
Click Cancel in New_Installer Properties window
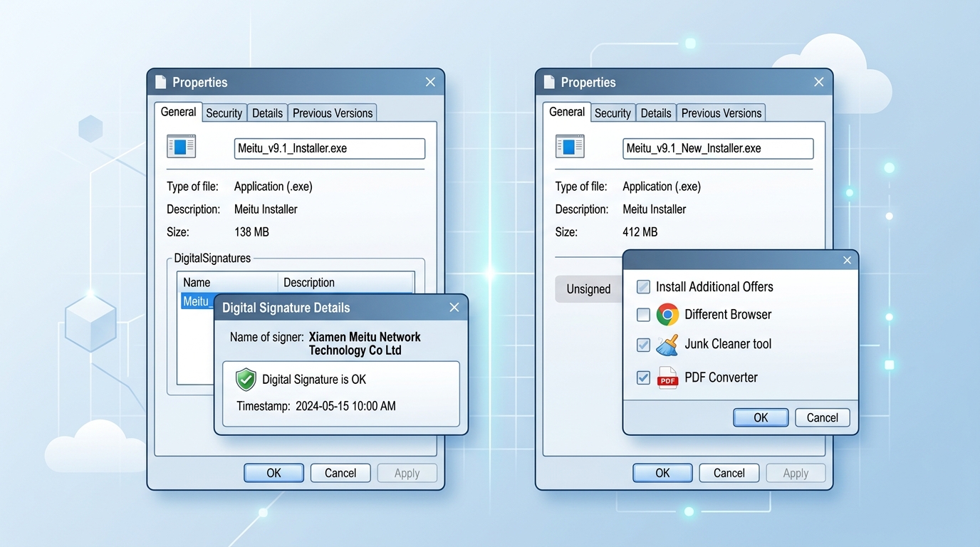pyautogui.click(x=729, y=473)
